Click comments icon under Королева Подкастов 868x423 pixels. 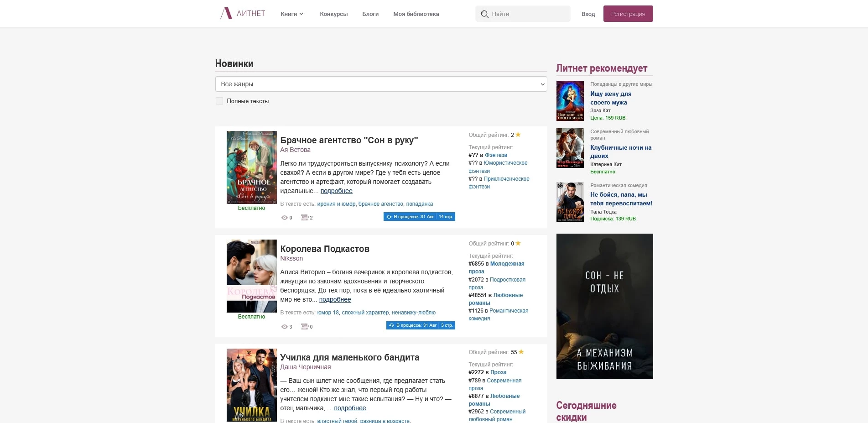point(305,327)
